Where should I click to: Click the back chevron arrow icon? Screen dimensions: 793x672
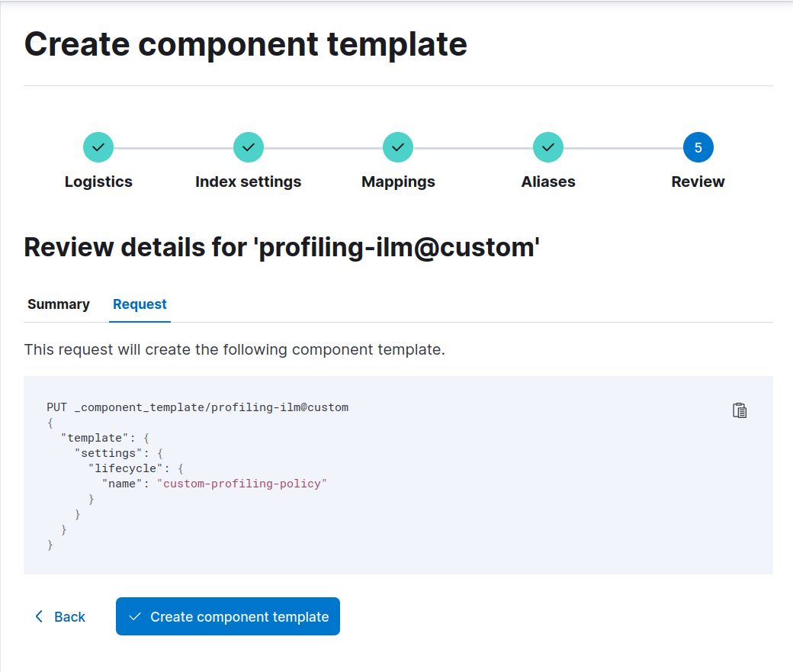(38, 616)
